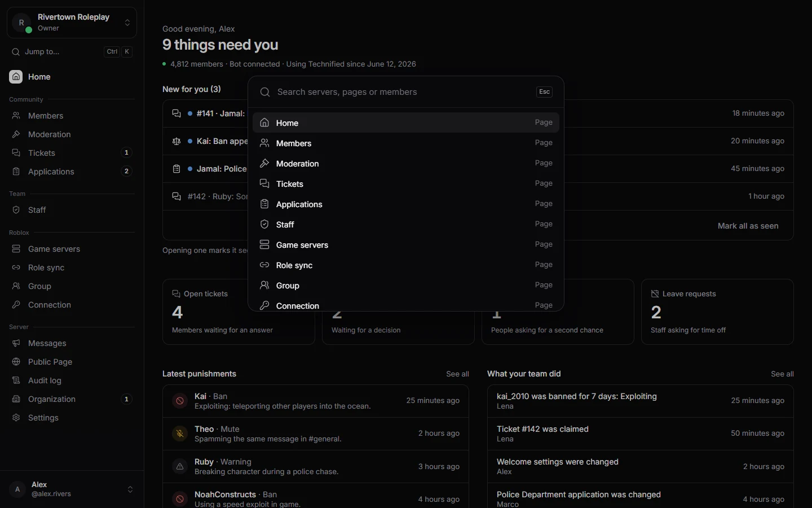Click the Staff shield icon in the sidebar
Viewport: 812px width, 508px height.
click(16, 210)
